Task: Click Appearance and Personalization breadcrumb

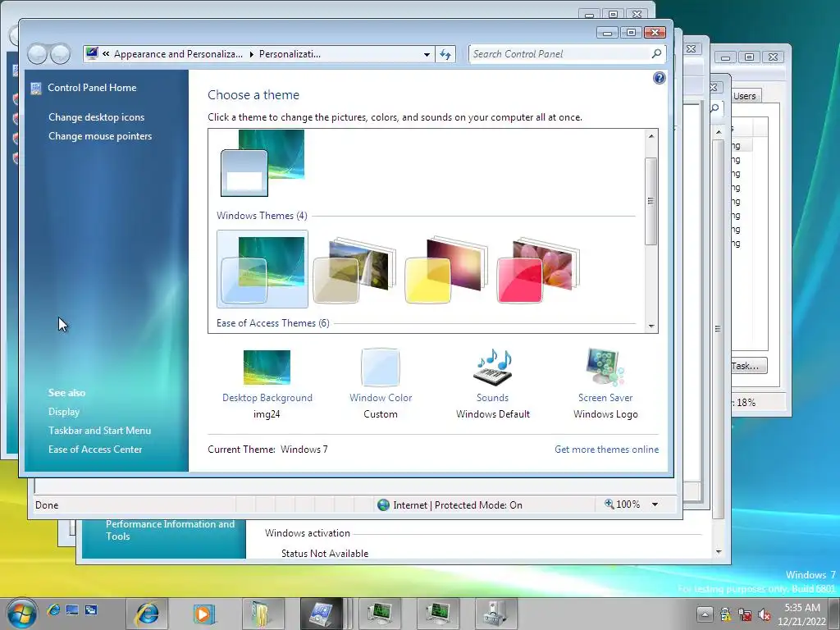Action: tap(178, 54)
